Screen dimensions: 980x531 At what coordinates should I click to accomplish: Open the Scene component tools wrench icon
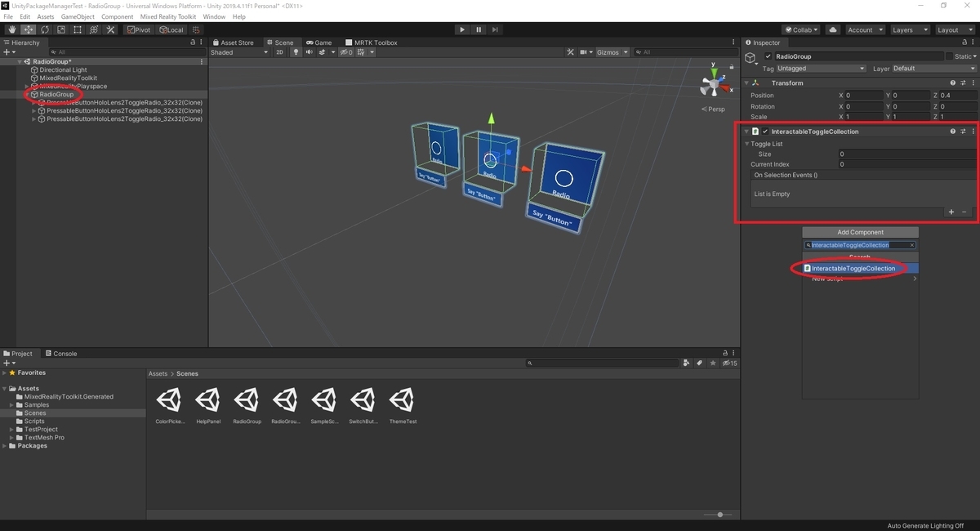572,52
